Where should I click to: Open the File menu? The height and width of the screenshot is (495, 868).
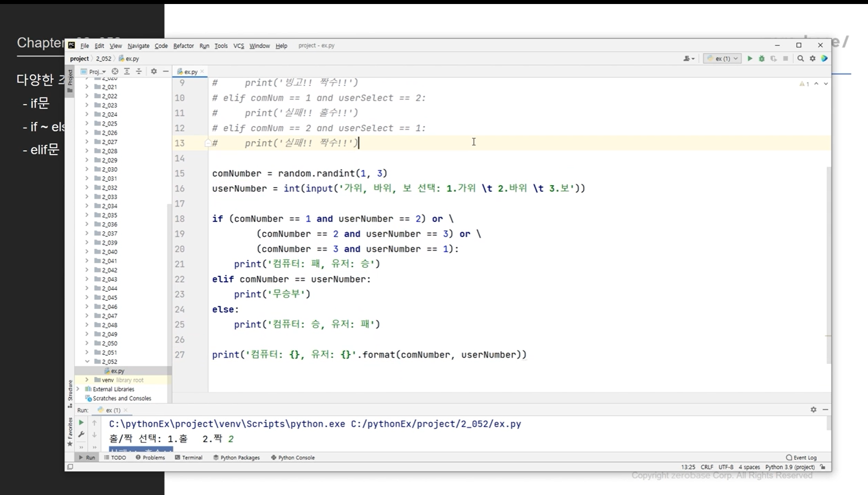85,46
